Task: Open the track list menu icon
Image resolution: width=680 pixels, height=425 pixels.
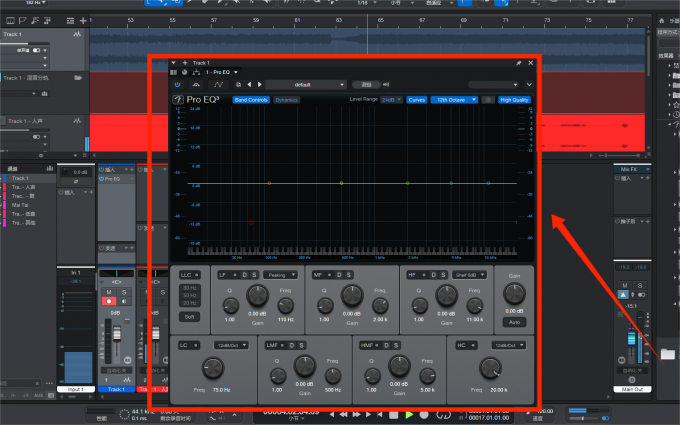Action: point(70,20)
